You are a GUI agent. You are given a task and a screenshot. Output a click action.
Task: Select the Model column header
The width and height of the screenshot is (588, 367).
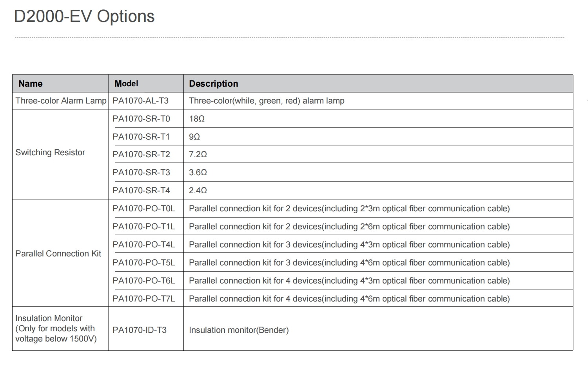pos(126,84)
